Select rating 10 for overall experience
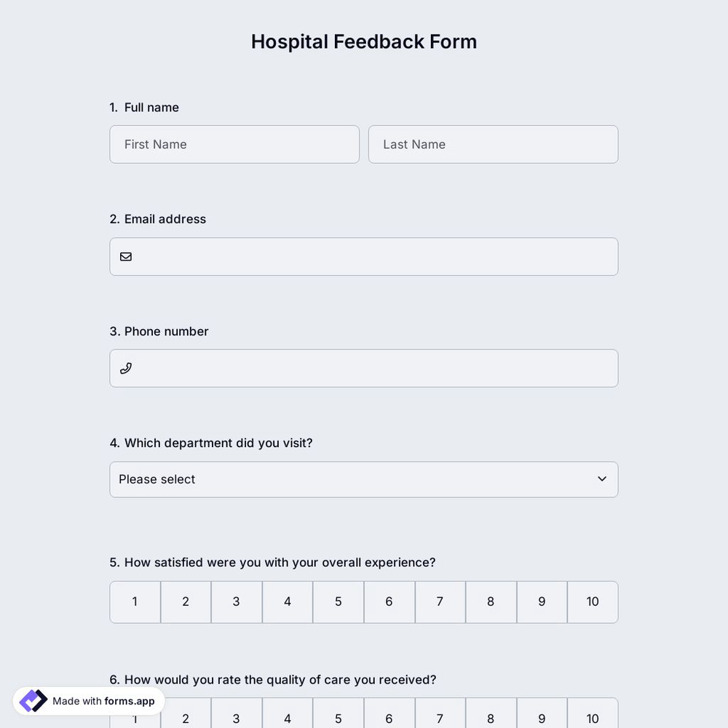 (x=592, y=601)
